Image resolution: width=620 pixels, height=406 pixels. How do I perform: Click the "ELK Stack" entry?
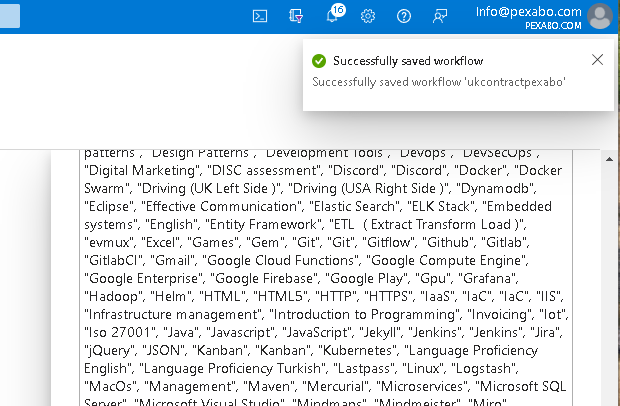(441, 206)
